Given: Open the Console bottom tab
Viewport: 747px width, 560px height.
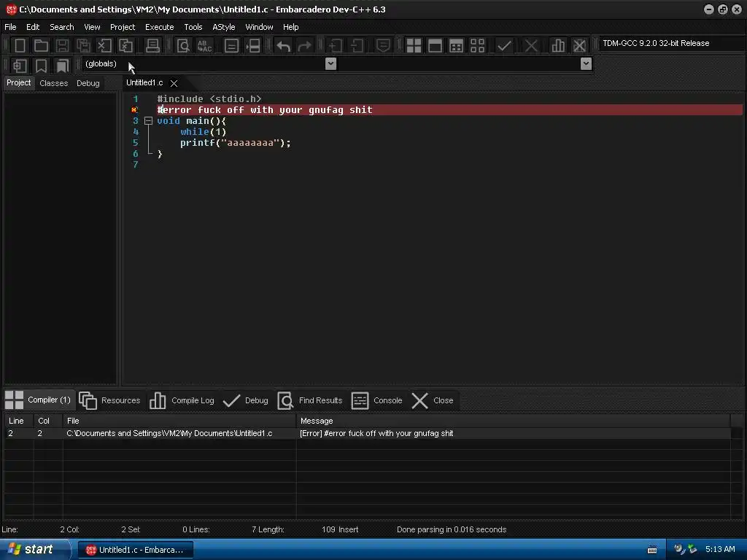Looking at the screenshot, I should [377, 400].
